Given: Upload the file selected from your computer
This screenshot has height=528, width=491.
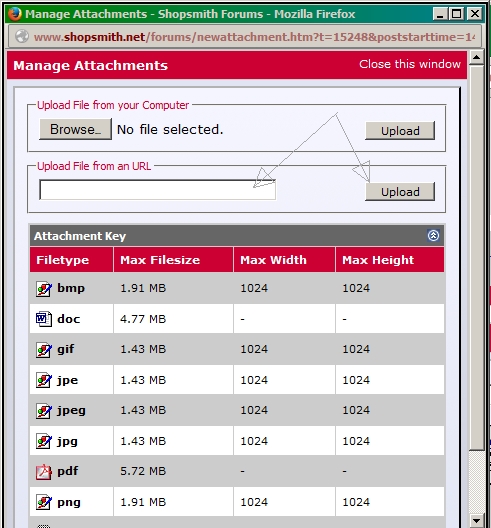Looking at the screenshot, I should [x=400, y=131].
